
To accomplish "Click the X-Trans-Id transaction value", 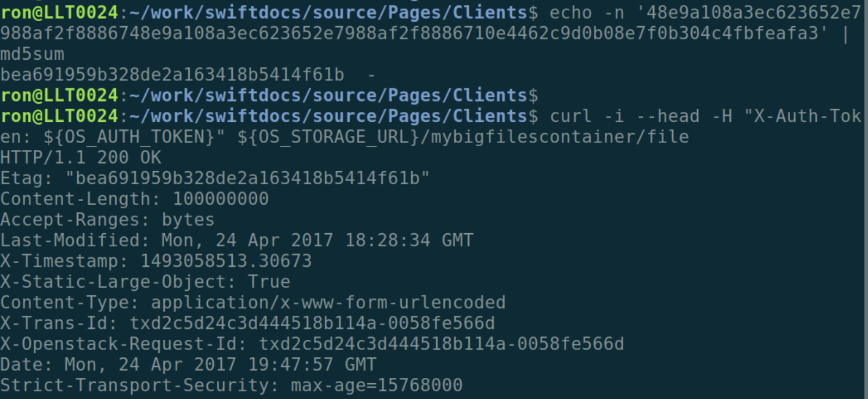I will click(x=312, y=323).
